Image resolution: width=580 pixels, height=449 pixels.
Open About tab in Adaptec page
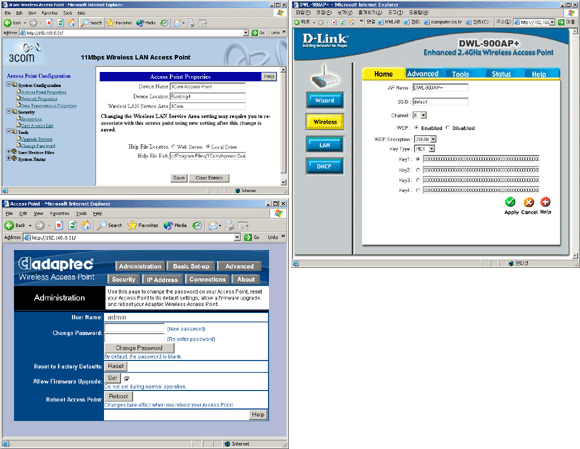pos(246,279)
